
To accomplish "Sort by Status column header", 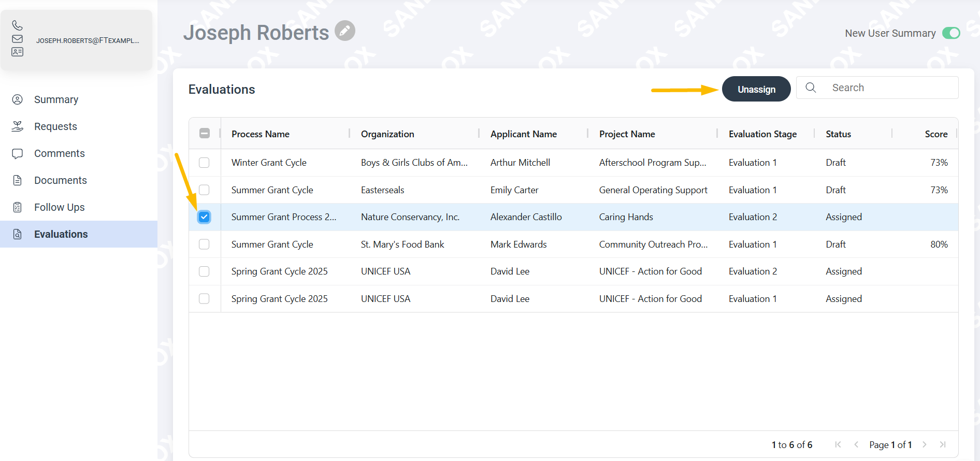I will [839, 134].
